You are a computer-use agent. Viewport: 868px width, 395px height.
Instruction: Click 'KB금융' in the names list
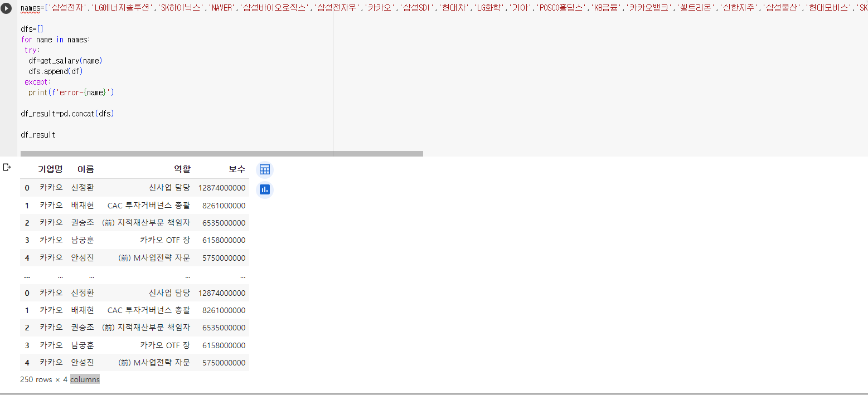tap(605, 8)
